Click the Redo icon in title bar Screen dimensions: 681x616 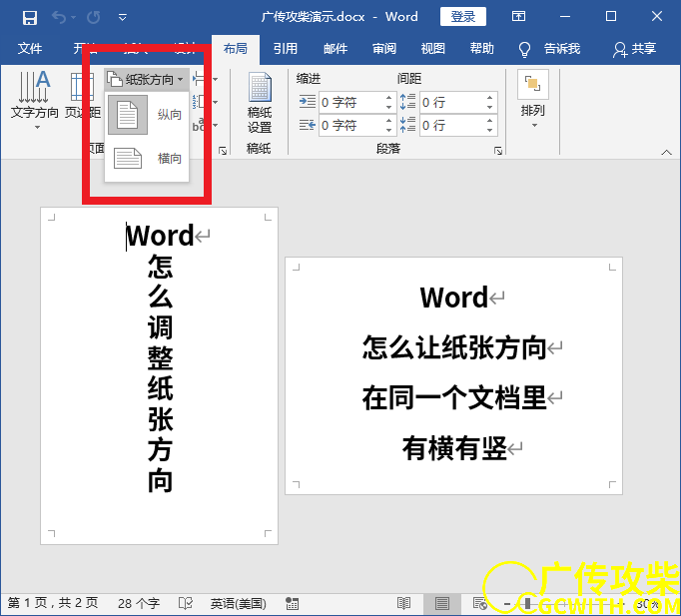pyautogui.click(x=94, y=17)
